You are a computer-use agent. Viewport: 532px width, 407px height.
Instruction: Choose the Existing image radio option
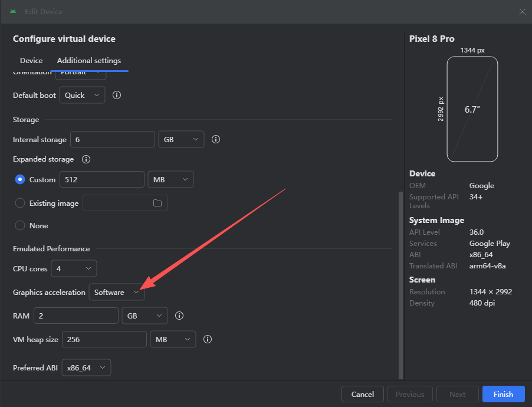tap(20, 203)
